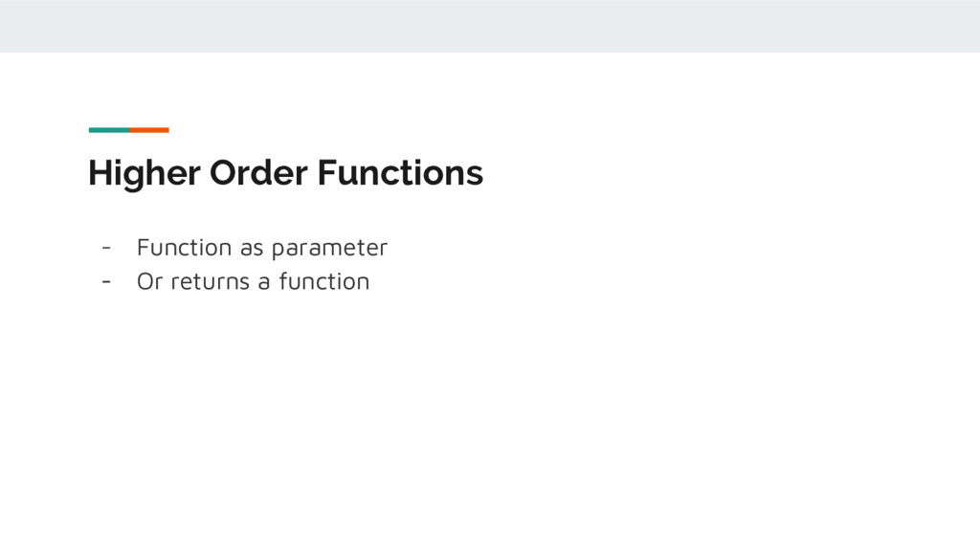This screenshot has width=980, height=551.
Task: Click the word "function" in second bullet
Action: pos(323,282)
